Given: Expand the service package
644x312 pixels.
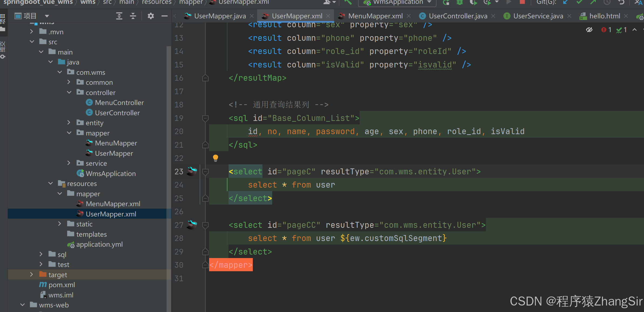Looking at the screenshot, I should pyautogui.click(x=69, y=163).
